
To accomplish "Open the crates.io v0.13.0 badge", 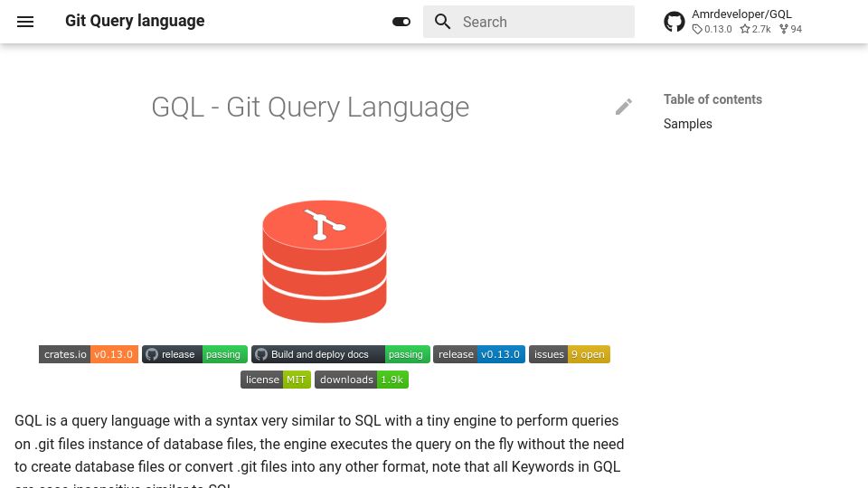I will [89, 354].
